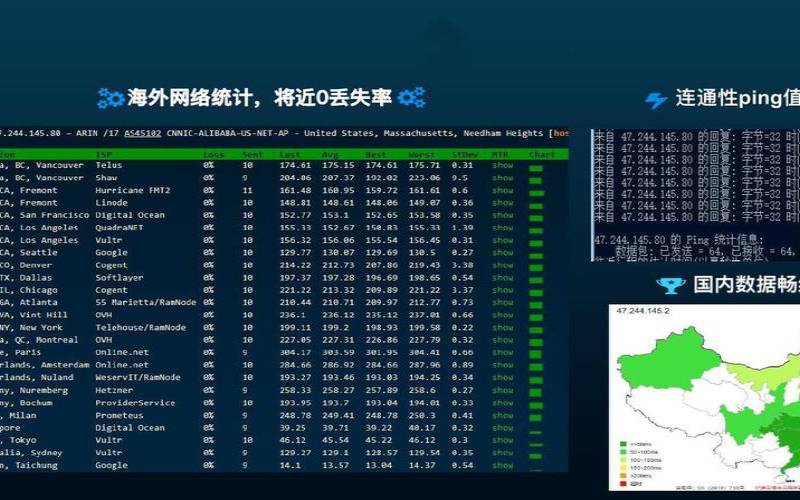Click the show link in the ProviderService row
The height and width of the screenshot is (500, 800).
click(503, 403)
